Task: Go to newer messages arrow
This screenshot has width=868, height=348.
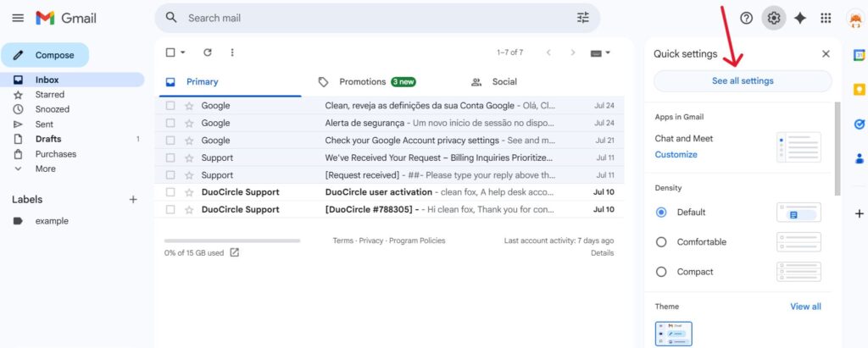Action: click(548, 52)
